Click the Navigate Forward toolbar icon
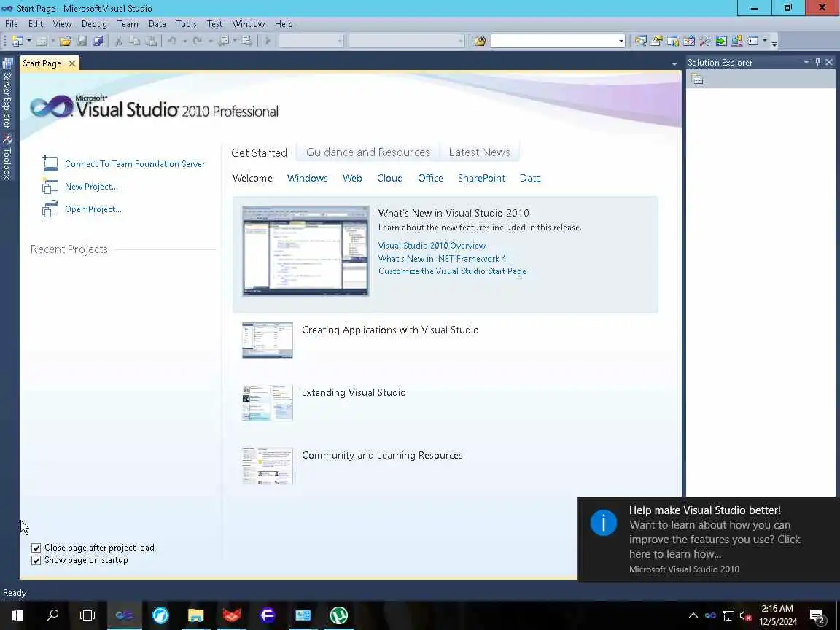 246,41
